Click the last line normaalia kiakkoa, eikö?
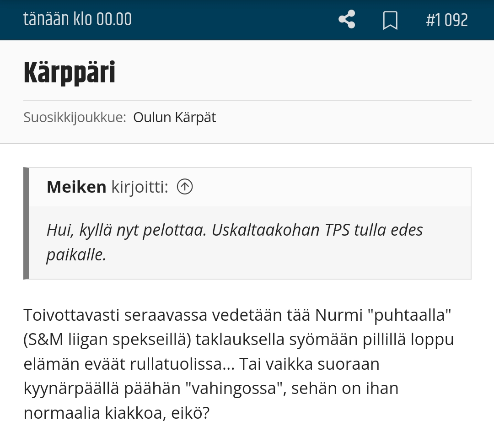 [116, 413]
